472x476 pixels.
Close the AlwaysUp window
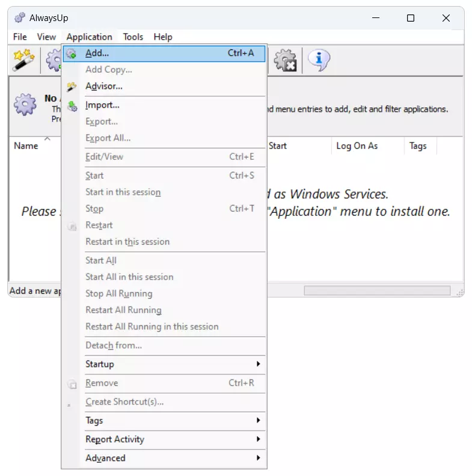pos(446,18)
